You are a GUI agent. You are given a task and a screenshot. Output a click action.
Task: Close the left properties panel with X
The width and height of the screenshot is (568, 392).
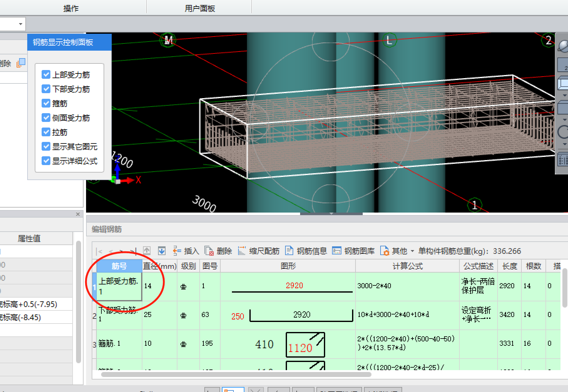(78, 214)
